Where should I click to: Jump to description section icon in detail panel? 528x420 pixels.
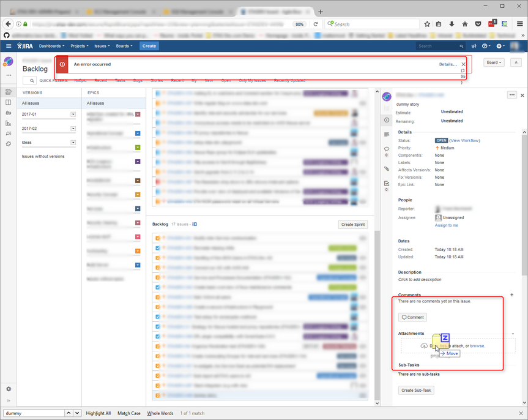(387, 135)
